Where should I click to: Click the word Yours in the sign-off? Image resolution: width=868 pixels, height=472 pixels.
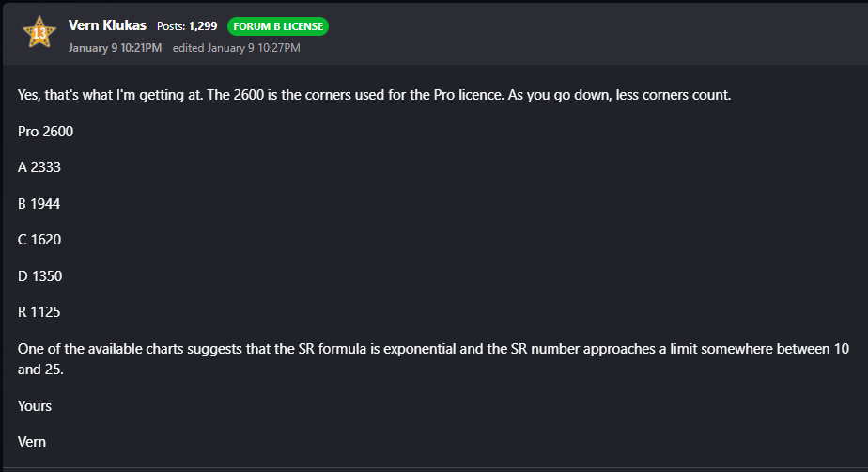pyautogui.click(x=35, y=406)
